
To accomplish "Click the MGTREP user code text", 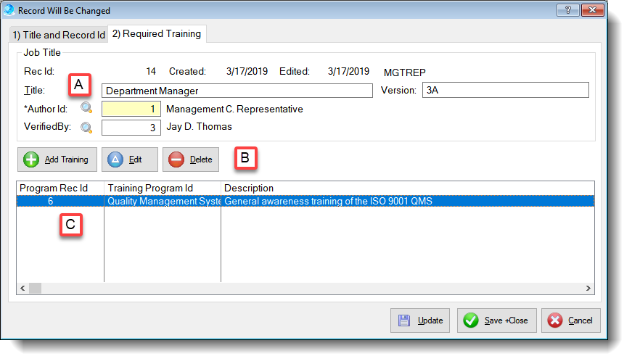I will [x=405, y=73].
